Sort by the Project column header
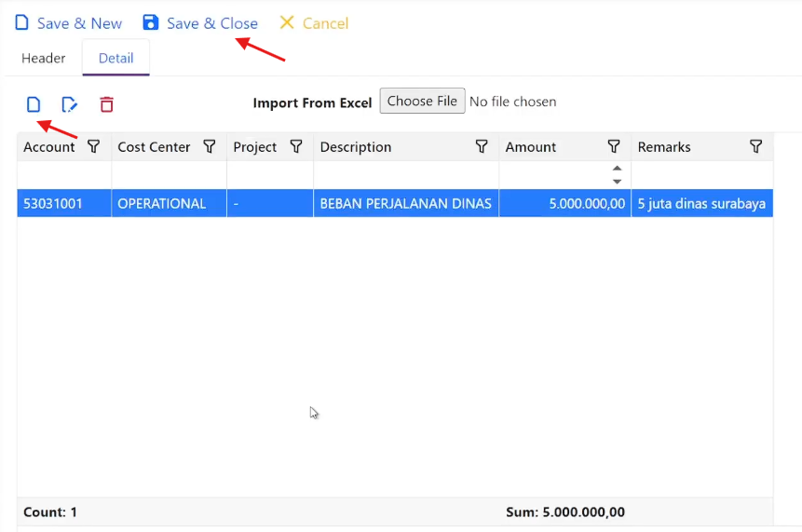Screen dimensions: 802x532 click(x=254, y=147)
